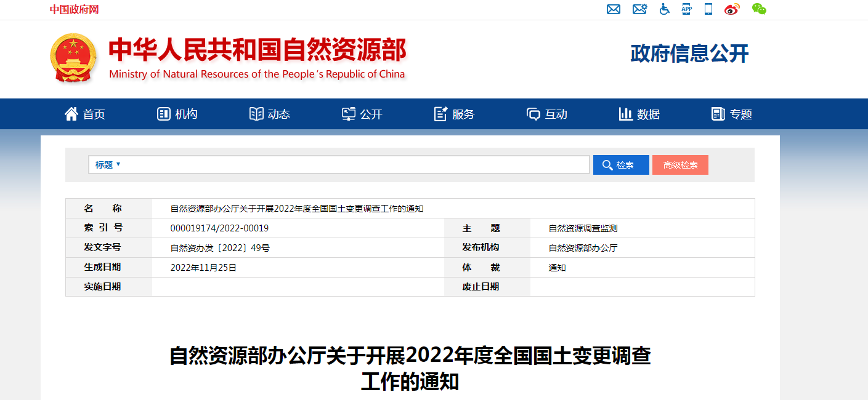
Task: Select 动态 in the navigation bar
Action: point(270,114)
